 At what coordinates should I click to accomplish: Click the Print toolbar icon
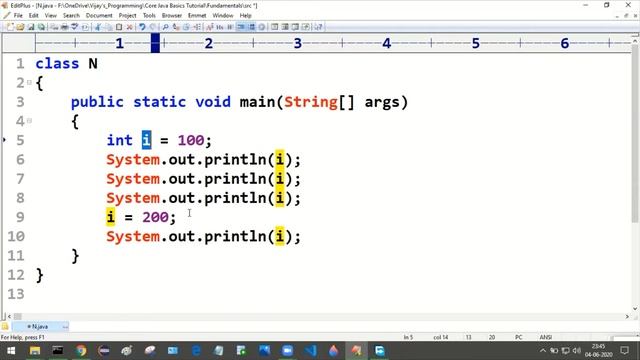point(64,27)
